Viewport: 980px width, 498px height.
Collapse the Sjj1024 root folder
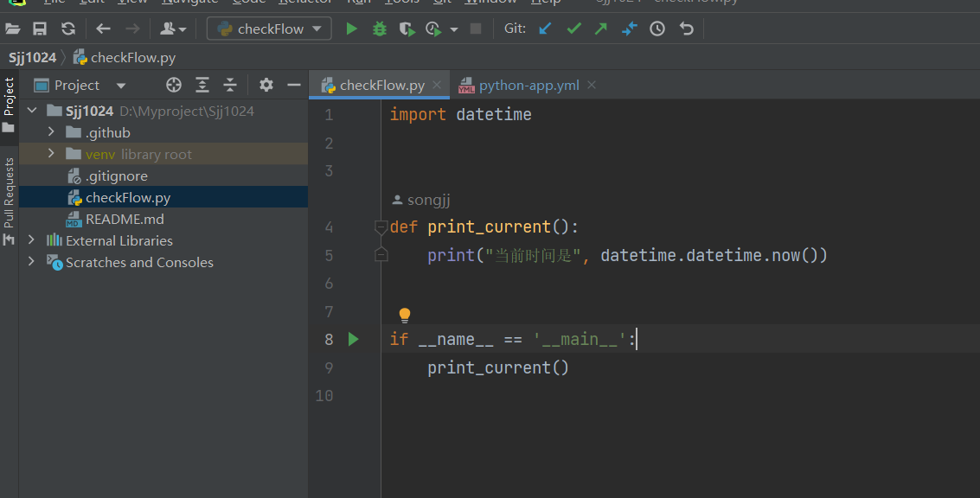coord(32,112)
